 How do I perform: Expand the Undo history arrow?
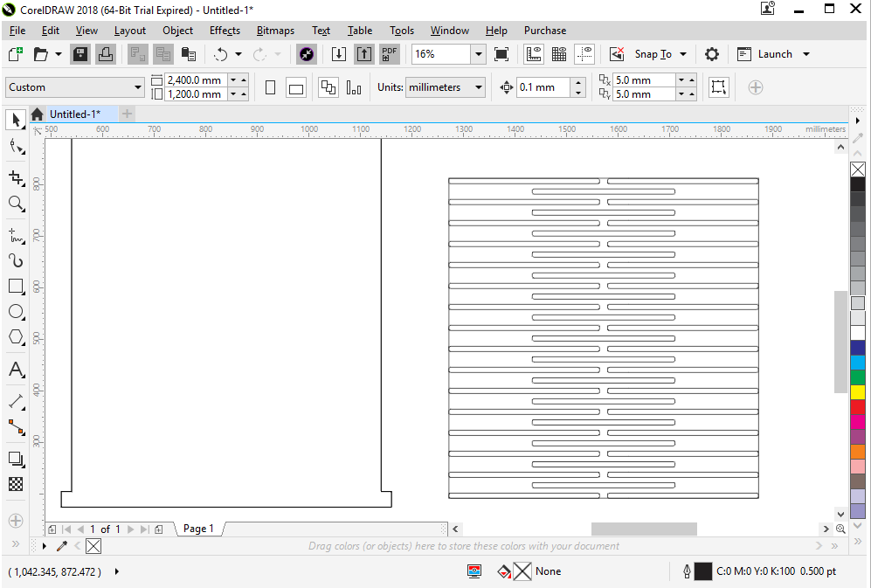[238, 54]
